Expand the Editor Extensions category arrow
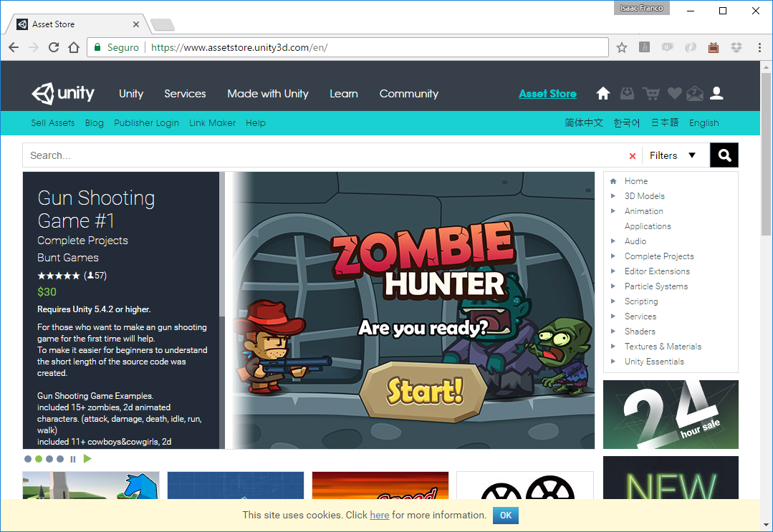 pyautogui.click(x=613, y=271)
